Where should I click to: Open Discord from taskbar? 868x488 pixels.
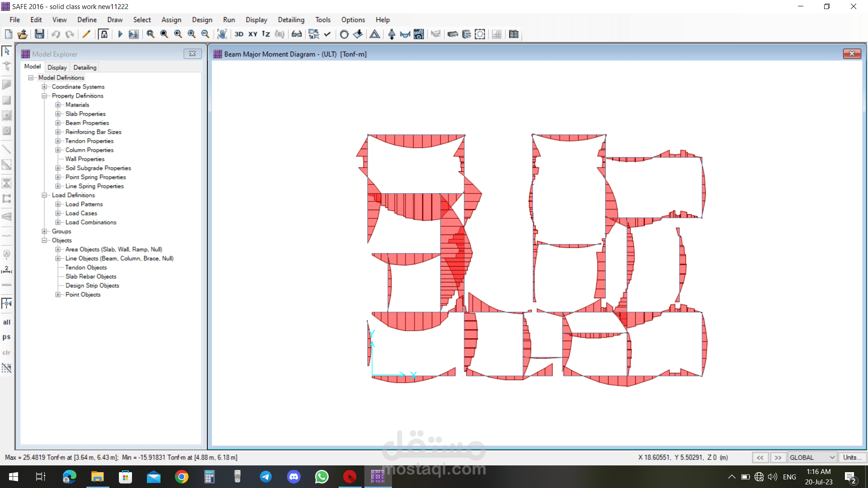point(294,477)
